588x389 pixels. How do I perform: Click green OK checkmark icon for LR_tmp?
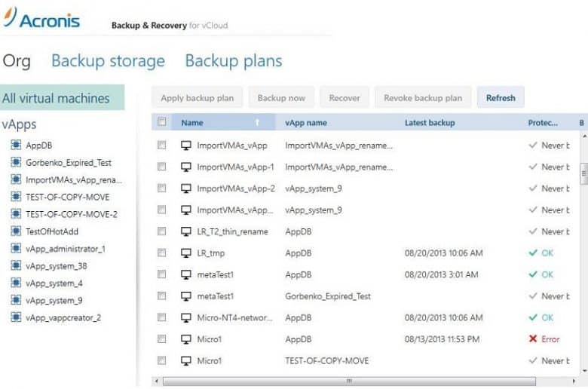[532, 253]
